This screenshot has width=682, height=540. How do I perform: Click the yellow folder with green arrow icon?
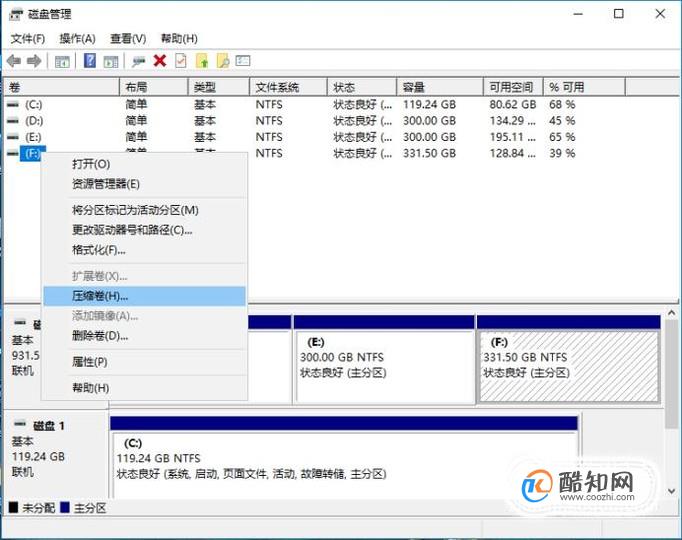[202, 61]
